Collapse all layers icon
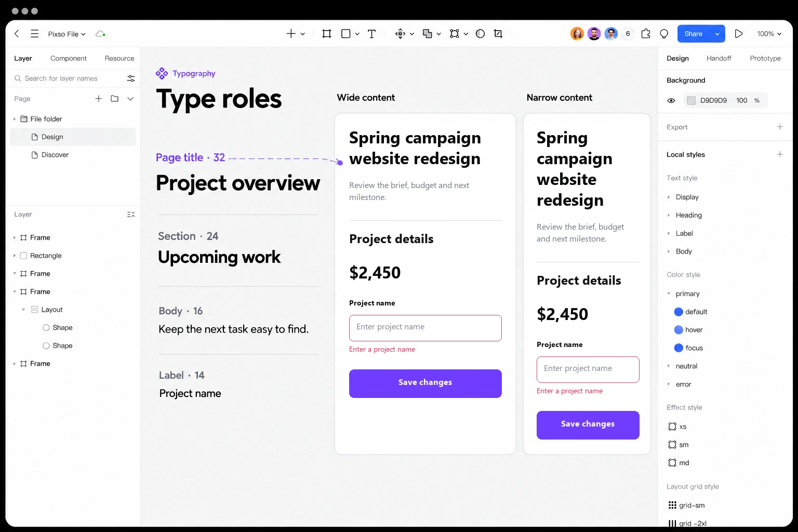Image resolution: width=798 pixels, height=532 pixels. point(131,215)
